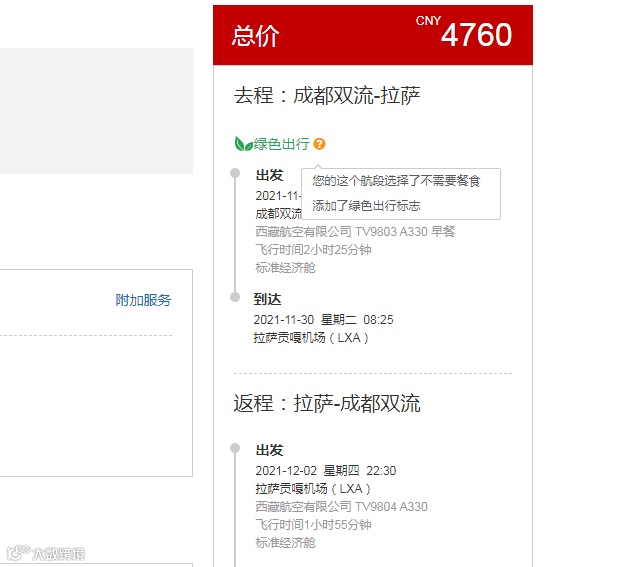This screenshot has width=637, height=567.
Task: Click the 出发 label under 去程
Action: coord(269,175)
